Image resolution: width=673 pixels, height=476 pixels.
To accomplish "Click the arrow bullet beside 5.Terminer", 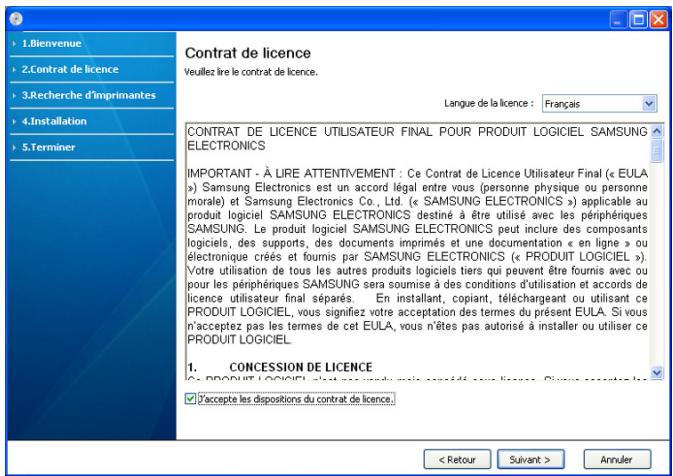I will (x=14, y=148).
